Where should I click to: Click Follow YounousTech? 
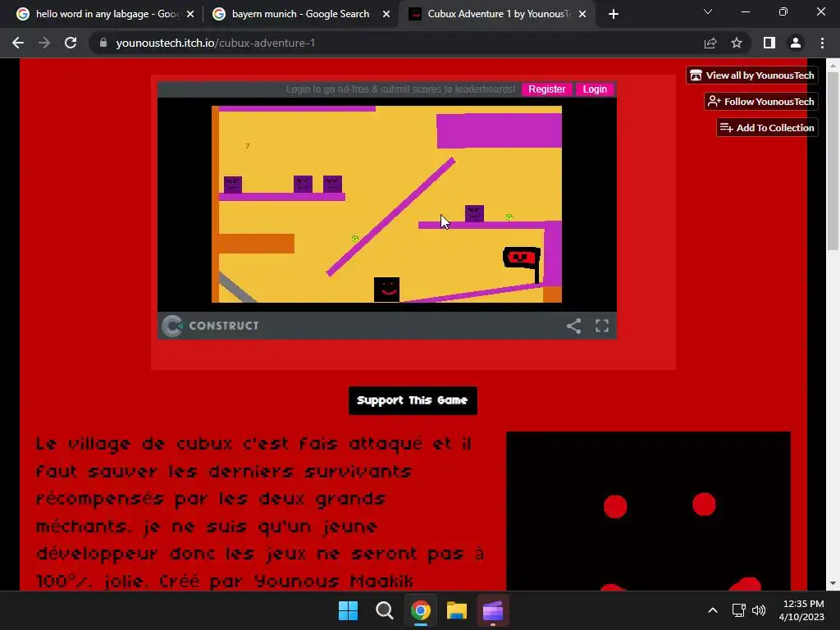pyautogui.click(x=760, y=101)
